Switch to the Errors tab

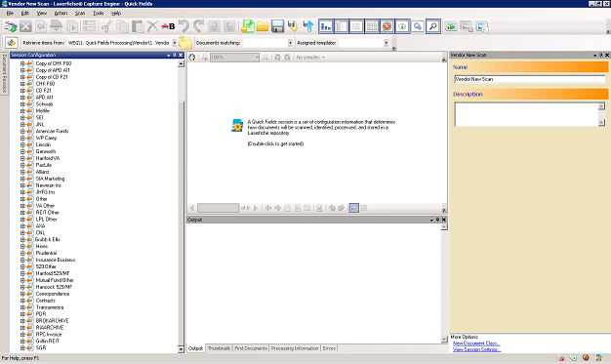coord(329,348)
